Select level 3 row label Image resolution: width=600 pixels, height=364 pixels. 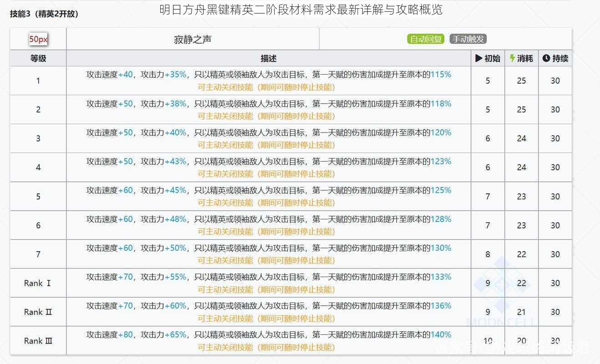[x=38, y=138]
